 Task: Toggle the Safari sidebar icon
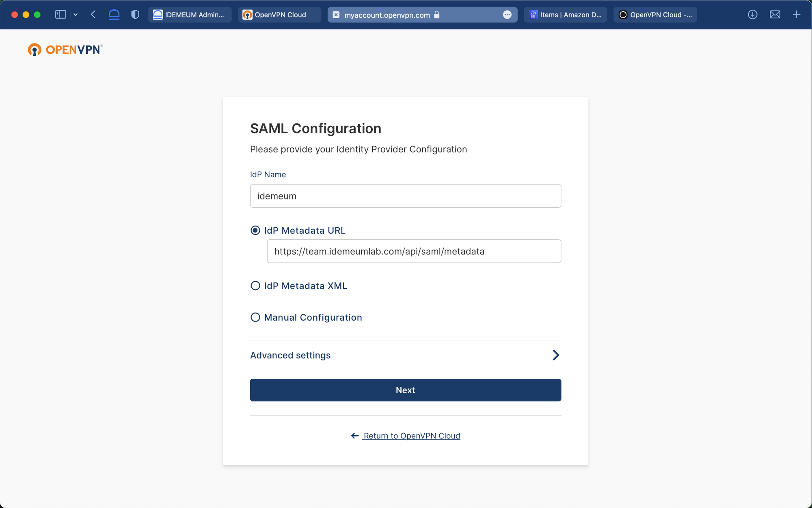60,15
